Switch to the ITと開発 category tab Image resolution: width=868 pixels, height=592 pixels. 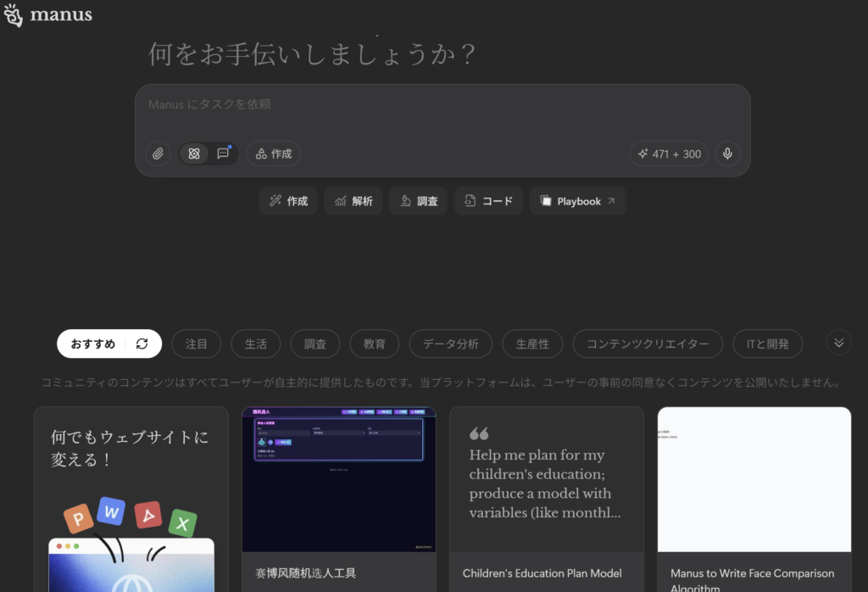[767, 343]
